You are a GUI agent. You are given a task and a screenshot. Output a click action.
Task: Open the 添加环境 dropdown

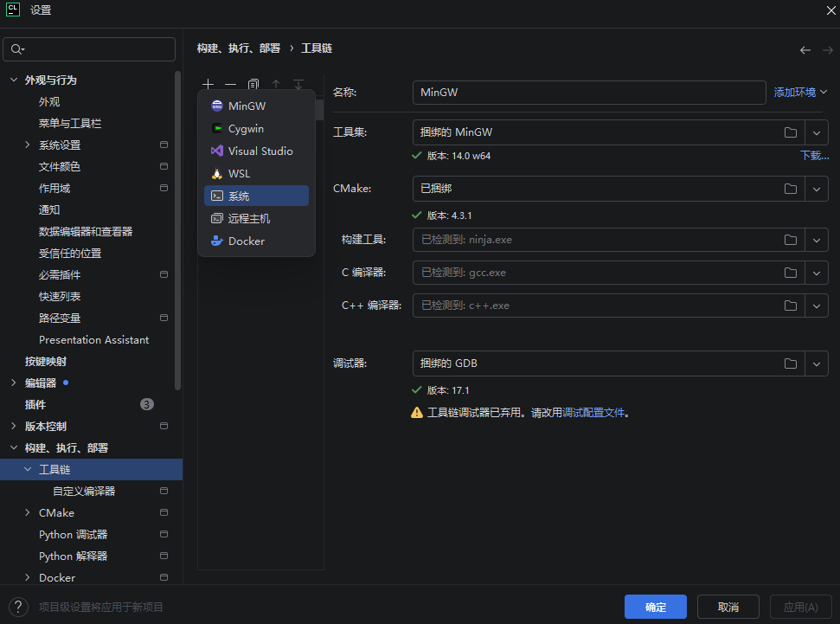click(x=800, y=93)
